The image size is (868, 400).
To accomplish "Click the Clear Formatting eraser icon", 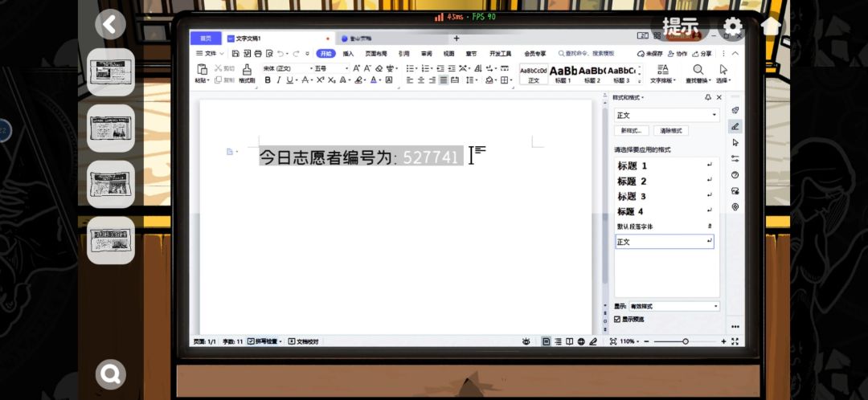I will pyautogui.click(x=379, y=68).
